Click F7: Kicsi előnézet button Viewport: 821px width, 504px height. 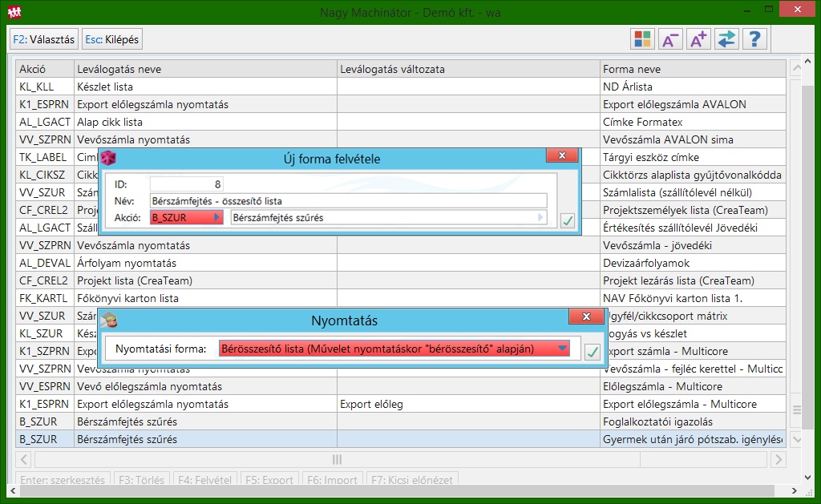click(x=412, y=479)
